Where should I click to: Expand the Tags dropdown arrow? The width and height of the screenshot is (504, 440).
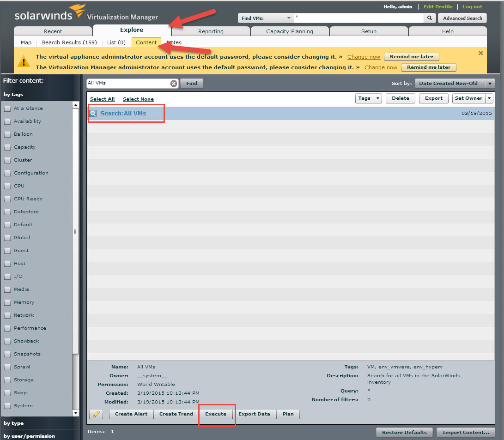(x=378, y=98)
